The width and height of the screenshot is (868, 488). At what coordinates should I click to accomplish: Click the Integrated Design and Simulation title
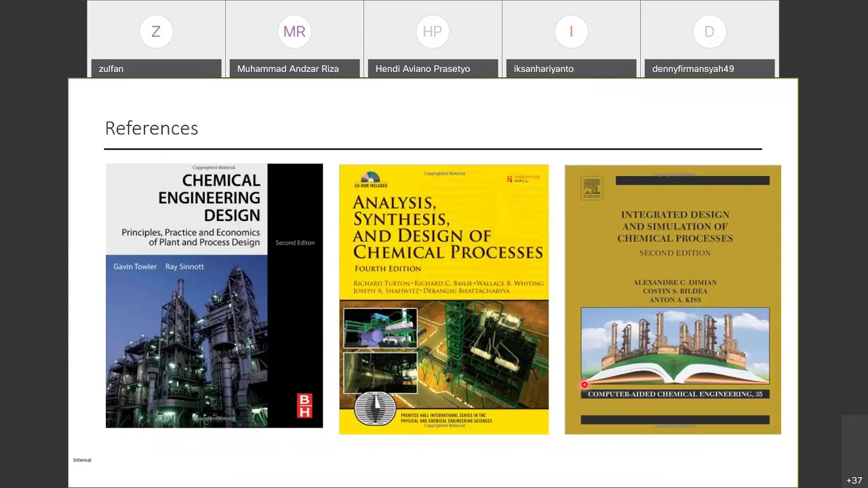coord(675,226)
